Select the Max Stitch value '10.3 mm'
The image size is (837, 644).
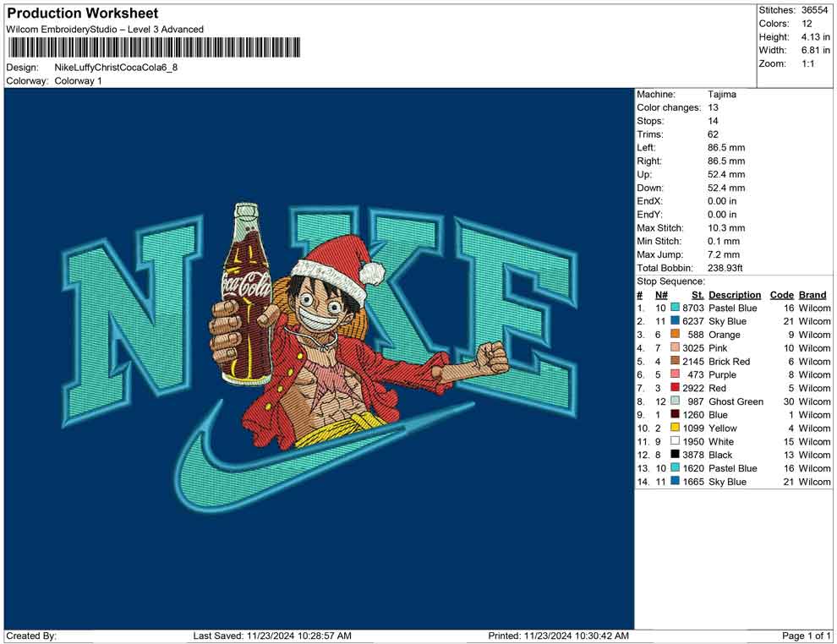tap(726, 228)
